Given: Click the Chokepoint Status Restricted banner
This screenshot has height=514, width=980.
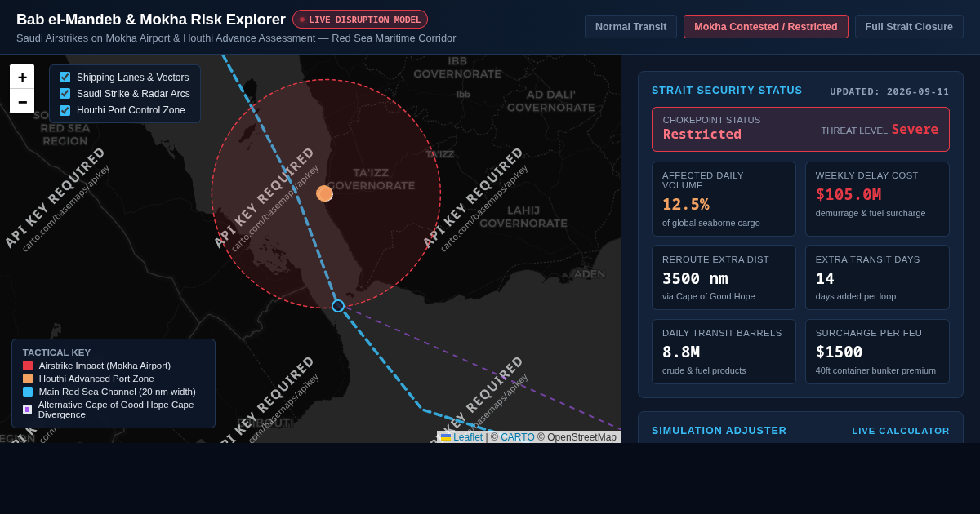Looking at the screenshot, I should (x=800, y=129).
